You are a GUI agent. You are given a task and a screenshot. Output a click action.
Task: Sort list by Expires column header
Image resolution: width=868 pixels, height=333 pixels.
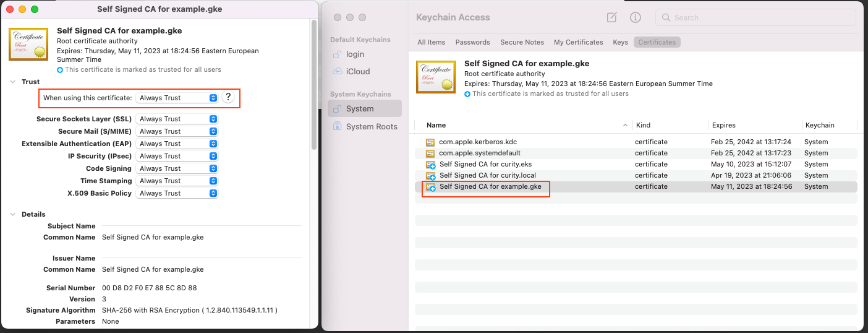click(x=723, y=125)
